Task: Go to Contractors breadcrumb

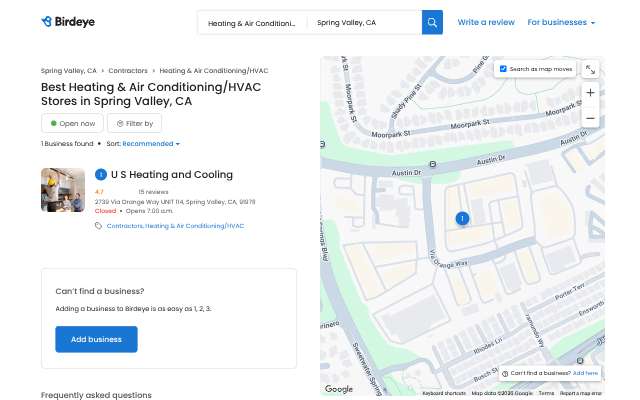Action: 128,71
